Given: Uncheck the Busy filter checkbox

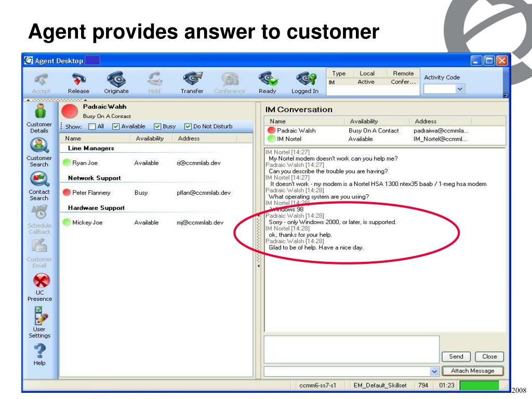Looking at the screenshot, I should click(157, 127).
